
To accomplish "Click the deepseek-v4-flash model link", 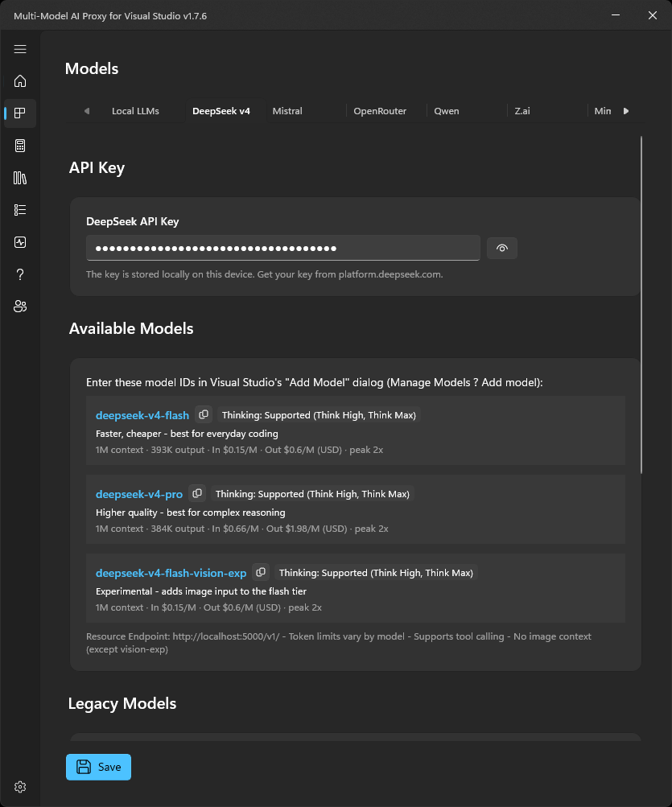I will click(x=142, y=415).
